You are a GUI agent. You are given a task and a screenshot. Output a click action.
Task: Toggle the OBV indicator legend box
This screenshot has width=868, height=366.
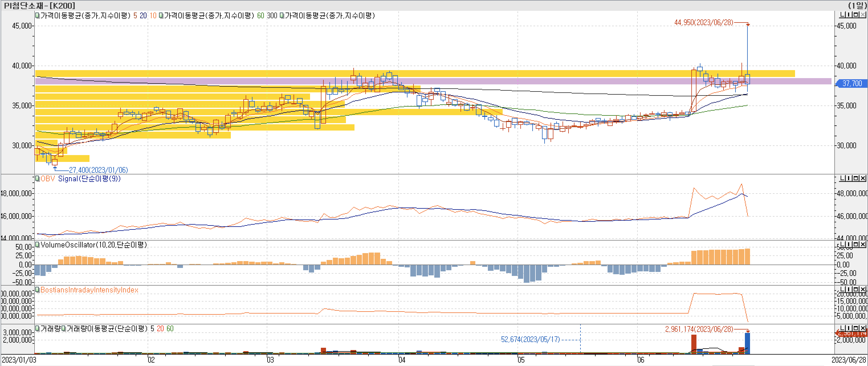pyautogui.click(x=37, y=178)
